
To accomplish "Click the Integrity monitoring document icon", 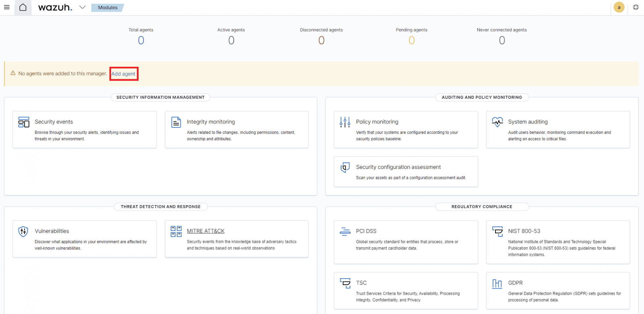I will [x=176, y=122].
